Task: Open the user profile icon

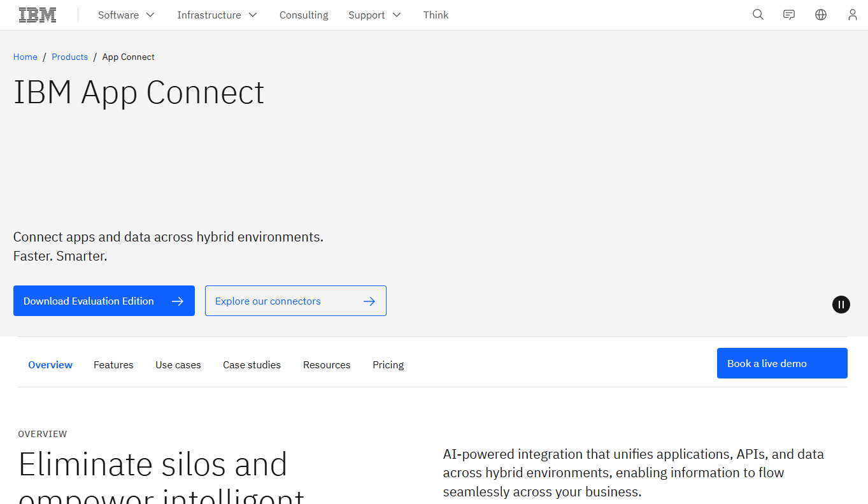Action: click(853, 15)
